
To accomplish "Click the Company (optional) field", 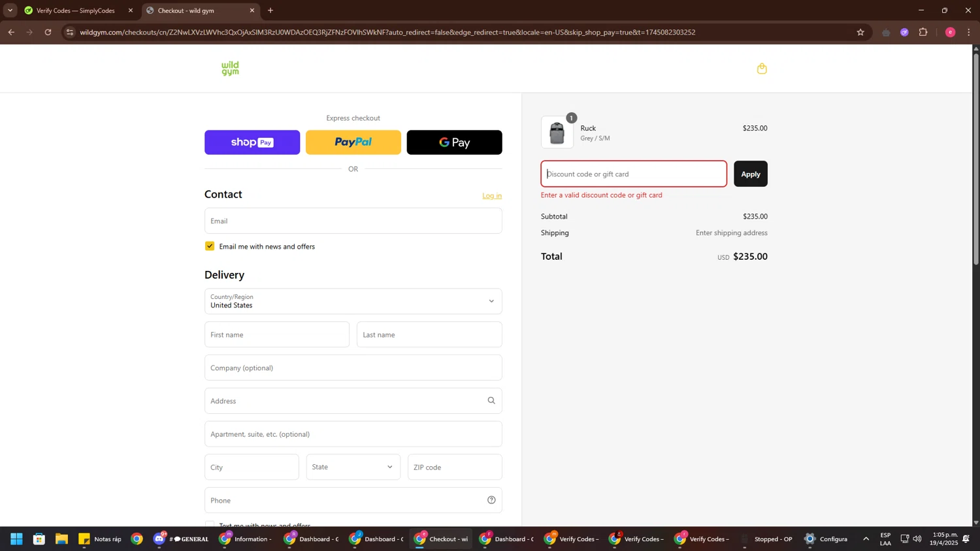I will 353,368.
